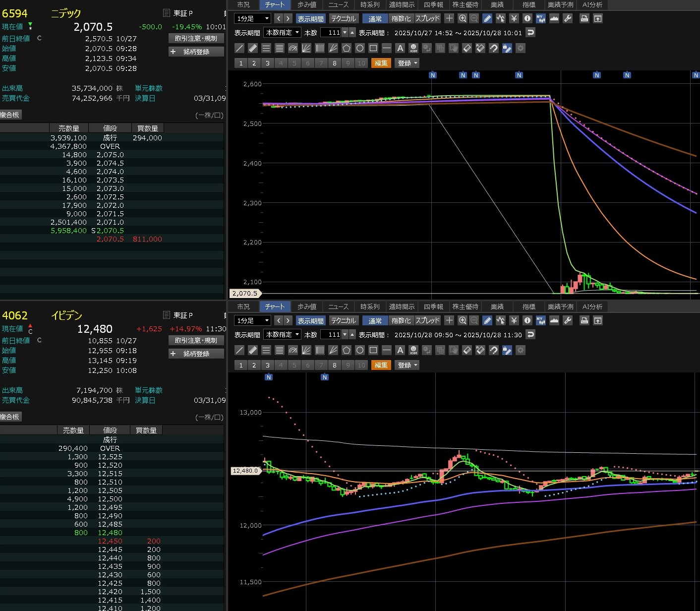Toggle テクニカル button in ニデック chart
The image size is (700, 611).
point(343,18)
